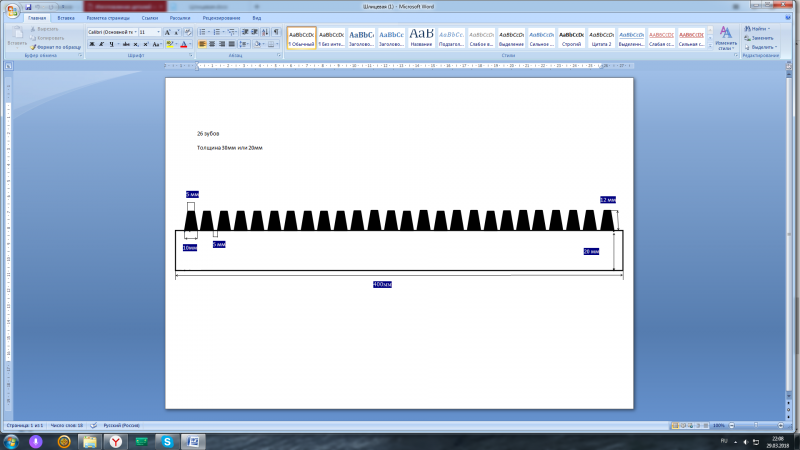Apply the Обычный style
This screenshot has width=800, height=450.
tap(302, 38)
